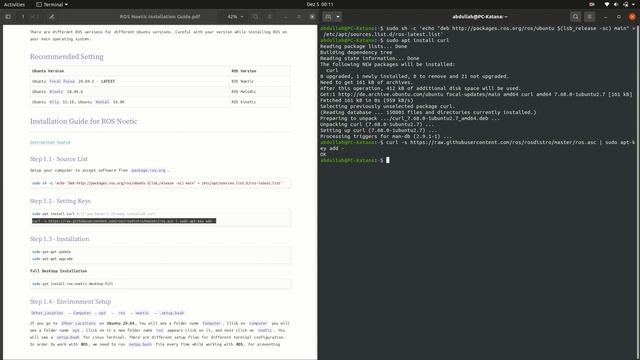Image resolution: width=640 pixels, height=360 pixels.
Task: Click the 'Step 1.2 - Setting Keys' heading
Action: pyautogui.click(x=60, y=201)
